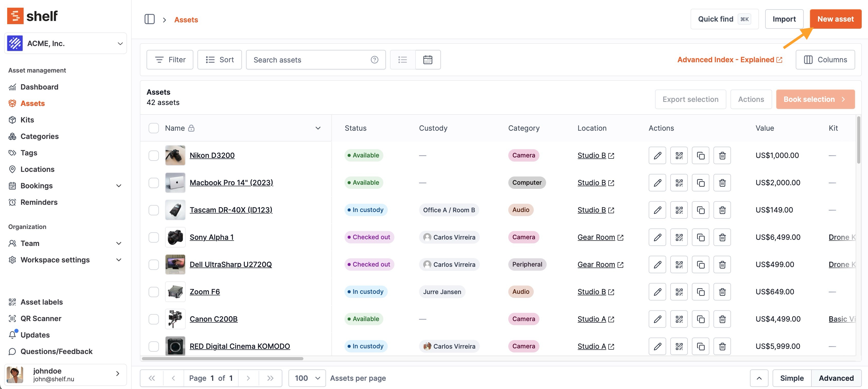The width and height of the screenshot is (868, 389).
Task: Open the assets per page dropdown
Action: pos(307,378)
